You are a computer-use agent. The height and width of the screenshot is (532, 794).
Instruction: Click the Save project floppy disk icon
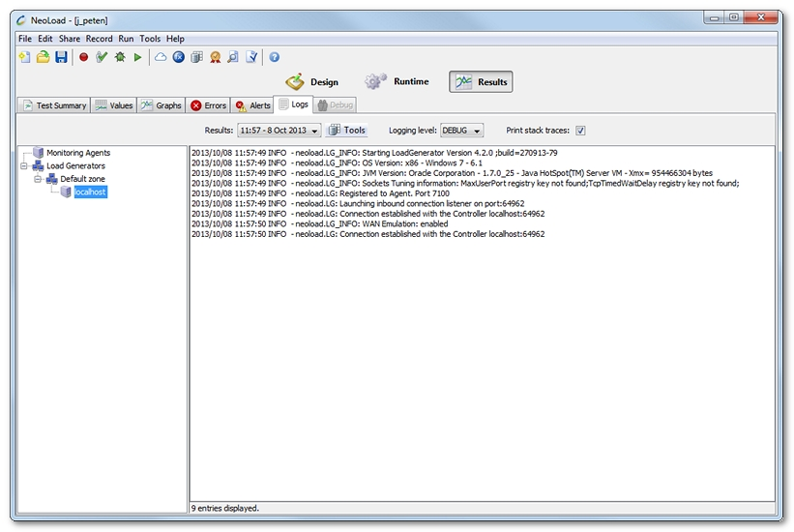click(61, 58)
